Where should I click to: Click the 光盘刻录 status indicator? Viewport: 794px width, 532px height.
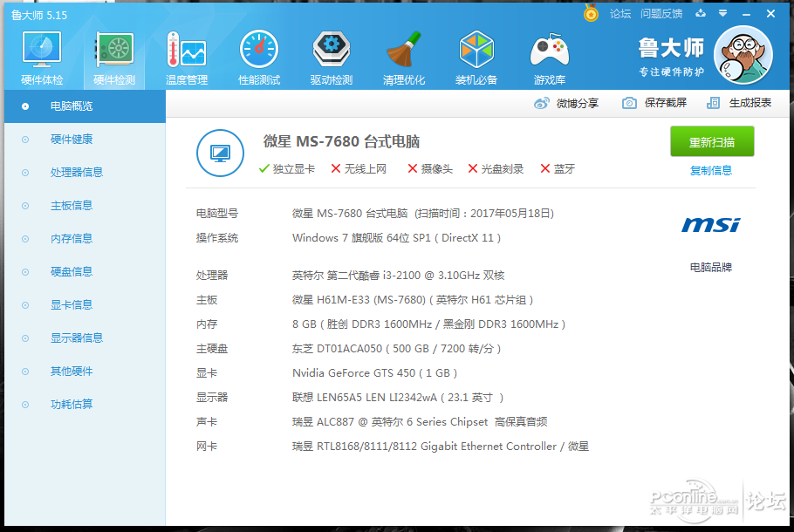tap(496, 169)
